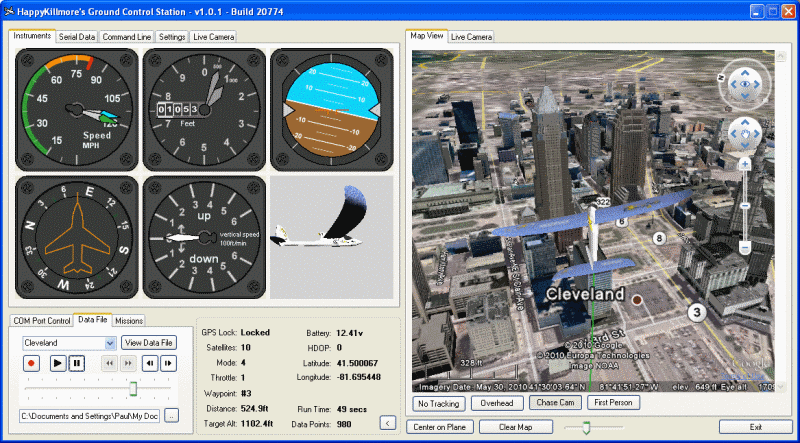Set map to No Tracking mode
The width and height of the screenshot is (800, 443).
point(439,403)
